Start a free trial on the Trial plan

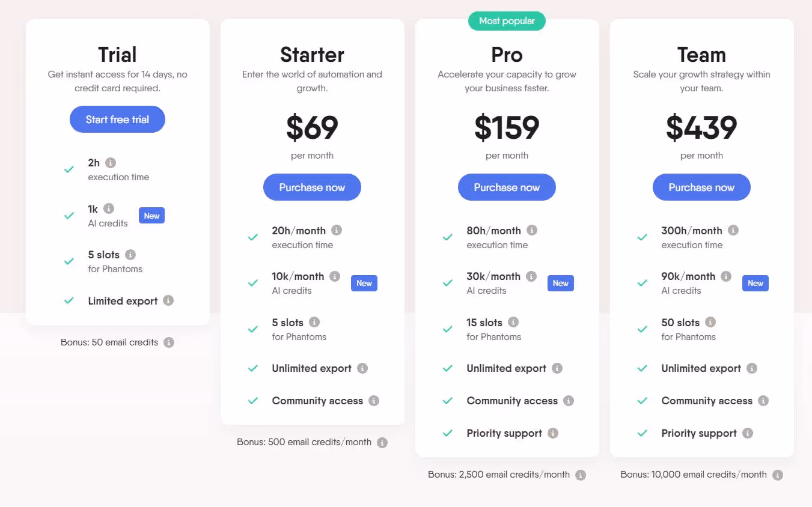(117, 119)
